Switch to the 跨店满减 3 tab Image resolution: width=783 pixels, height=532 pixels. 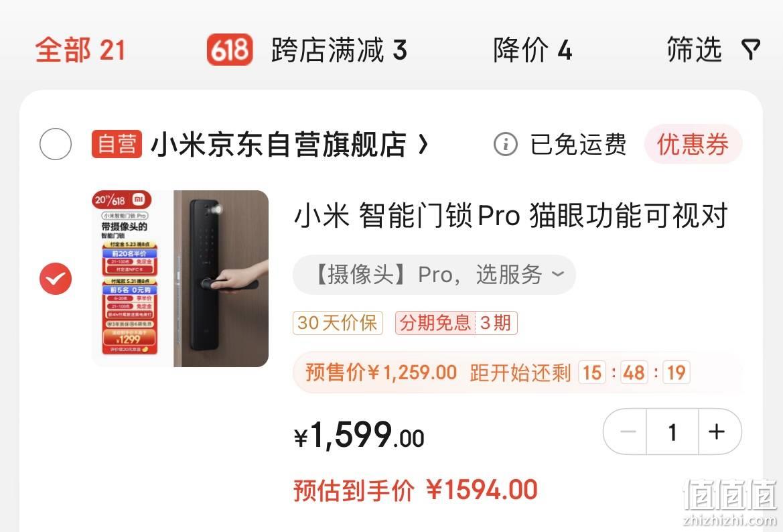tap(339, 50)
